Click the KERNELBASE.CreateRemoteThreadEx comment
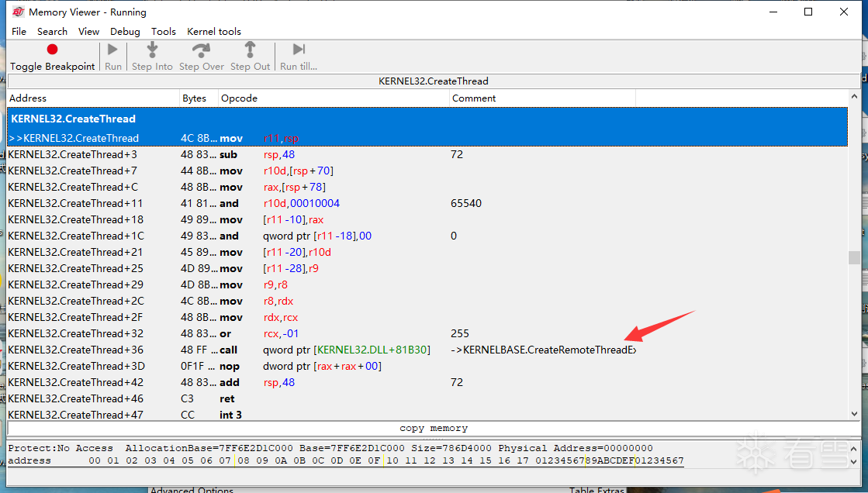This screenshot has height=493, width=868. point(544,350)
